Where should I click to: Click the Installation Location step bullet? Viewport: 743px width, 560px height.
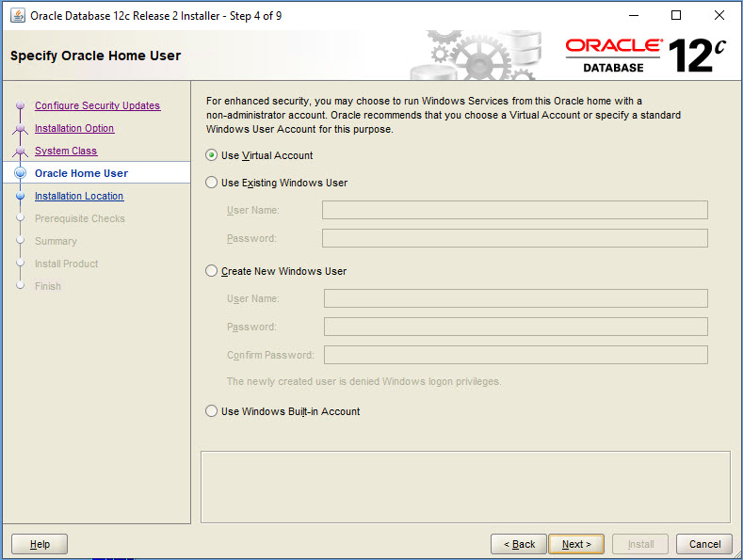21,196
